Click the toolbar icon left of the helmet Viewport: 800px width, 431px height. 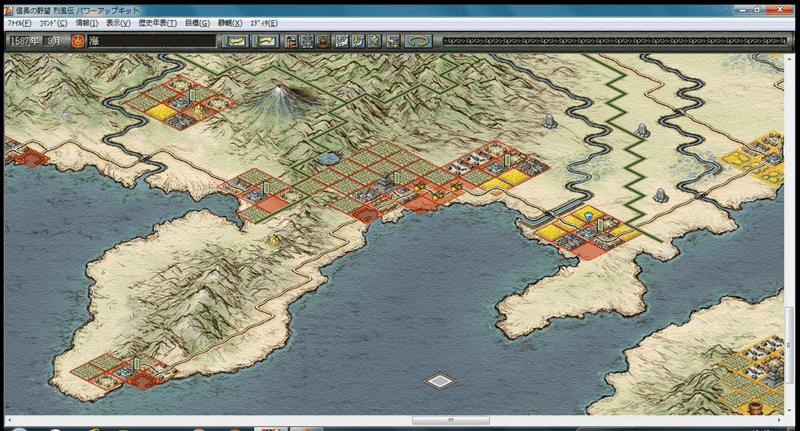point(307,41)
